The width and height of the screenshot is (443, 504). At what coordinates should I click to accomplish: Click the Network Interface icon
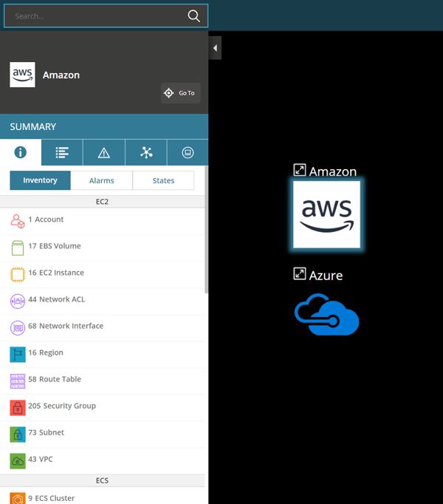pyautogui.click(x=18, y=328)
